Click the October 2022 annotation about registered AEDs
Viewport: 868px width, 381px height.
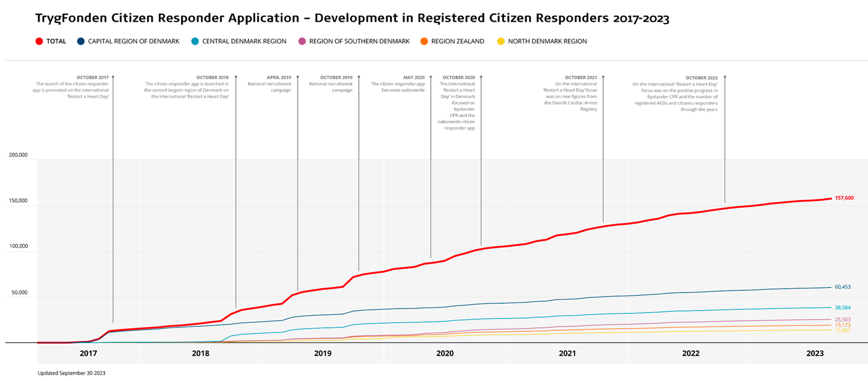(675, 96)
